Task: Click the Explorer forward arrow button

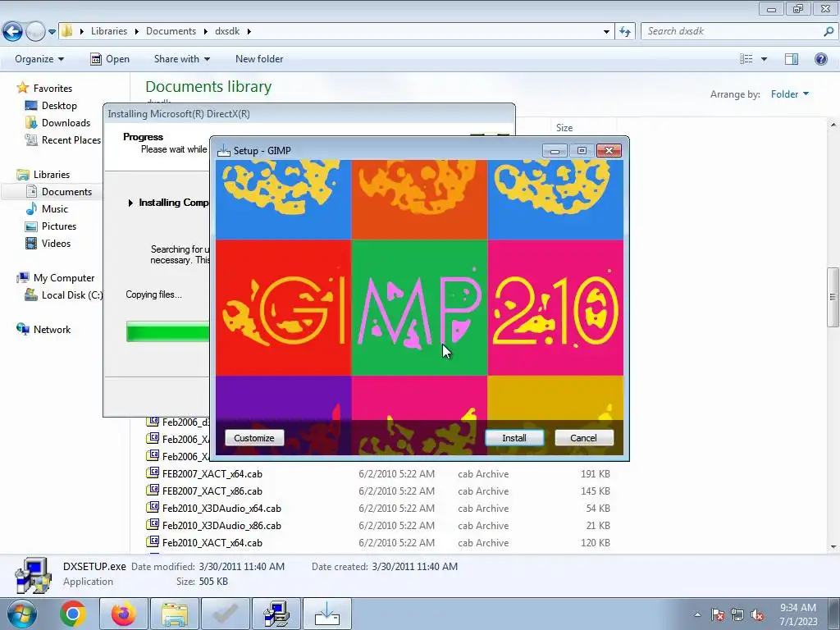Action: [x=35, y=32]
